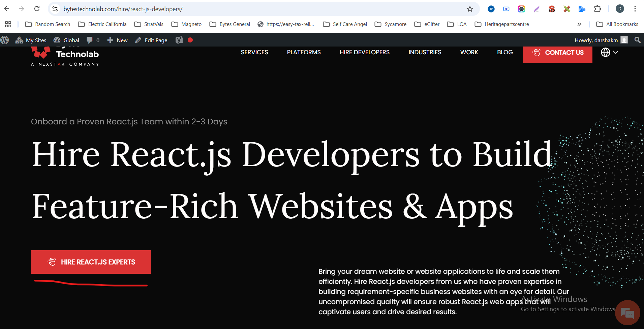Click the red Yoast status dot
The image size is (644, 329).
tap(190, 40)
